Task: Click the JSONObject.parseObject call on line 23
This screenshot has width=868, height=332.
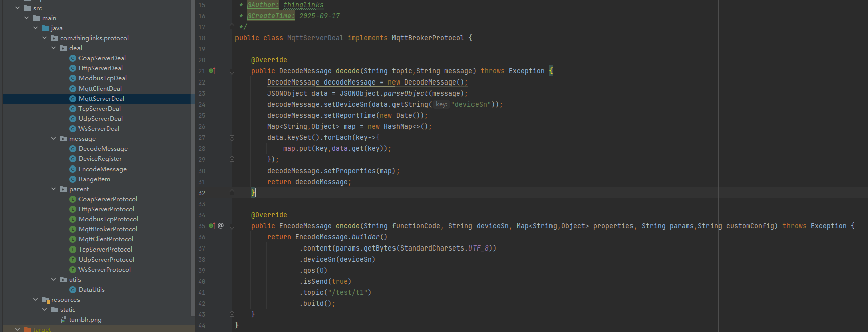Action: [405, 93]
